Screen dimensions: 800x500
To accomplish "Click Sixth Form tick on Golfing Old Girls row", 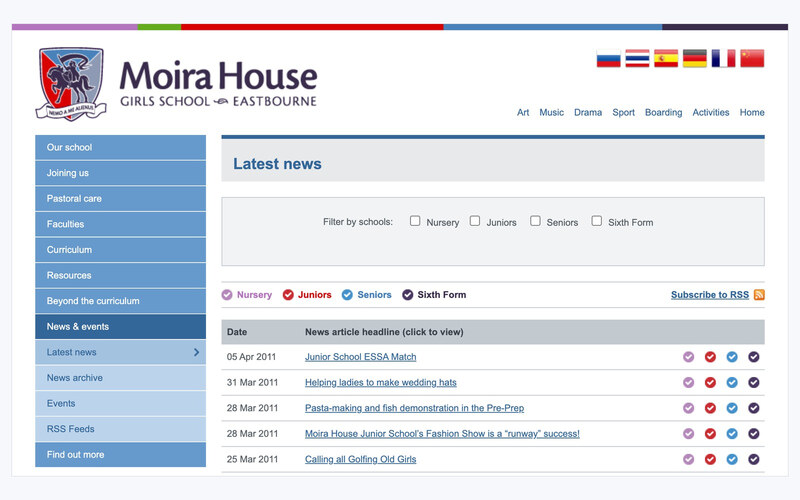I will coord(754,459).
